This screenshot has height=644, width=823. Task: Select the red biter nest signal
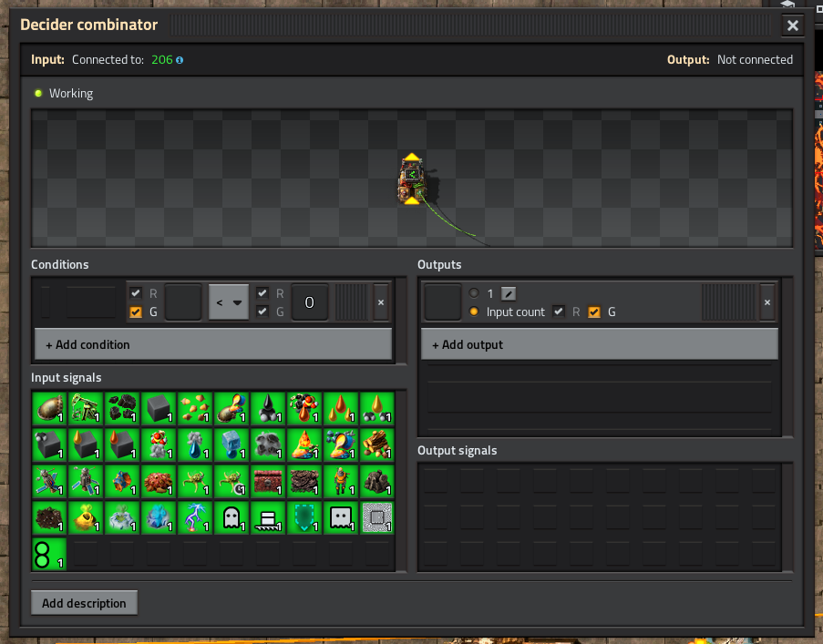coord(158,481)
